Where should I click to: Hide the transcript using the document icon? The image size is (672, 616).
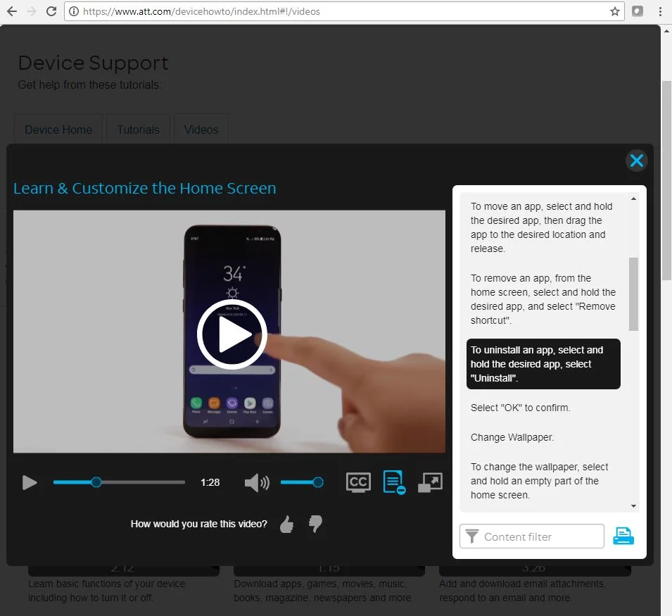(x=394, y=482)
